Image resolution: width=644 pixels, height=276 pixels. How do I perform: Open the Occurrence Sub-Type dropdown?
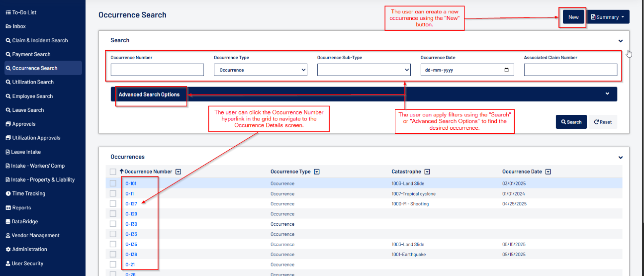[x=364, y=70]
